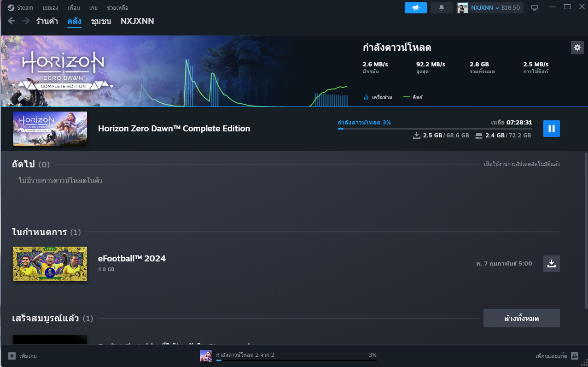Click the Steam logo in the menu bar
The width and height of the screenshot is (588, 367).
click(x=11, y=8)
